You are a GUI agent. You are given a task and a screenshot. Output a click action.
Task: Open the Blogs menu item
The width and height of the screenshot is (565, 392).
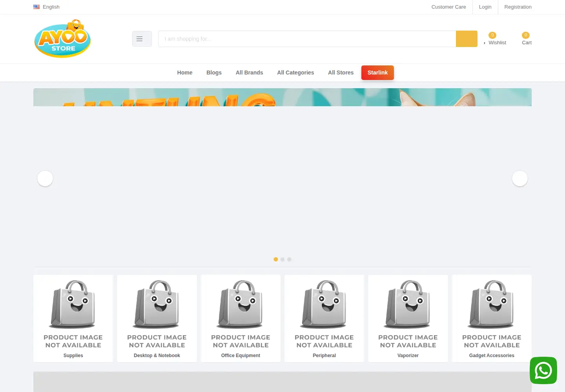point(214,73)
